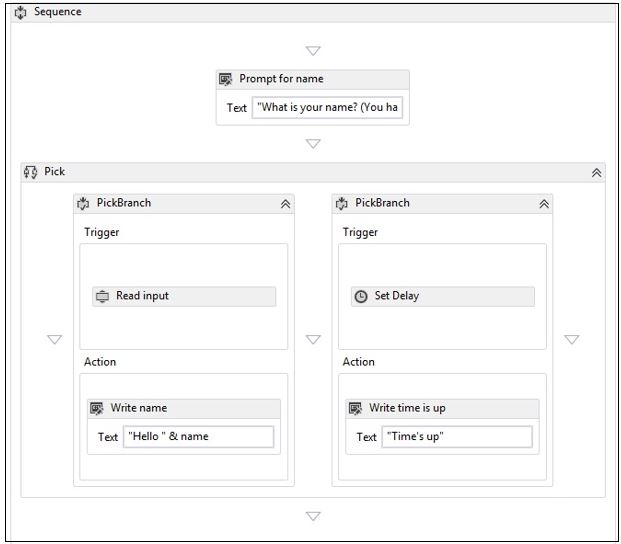621x544 pixels.
Task: Click the "Hello " & name text field
Action: (x=197, y=437)
